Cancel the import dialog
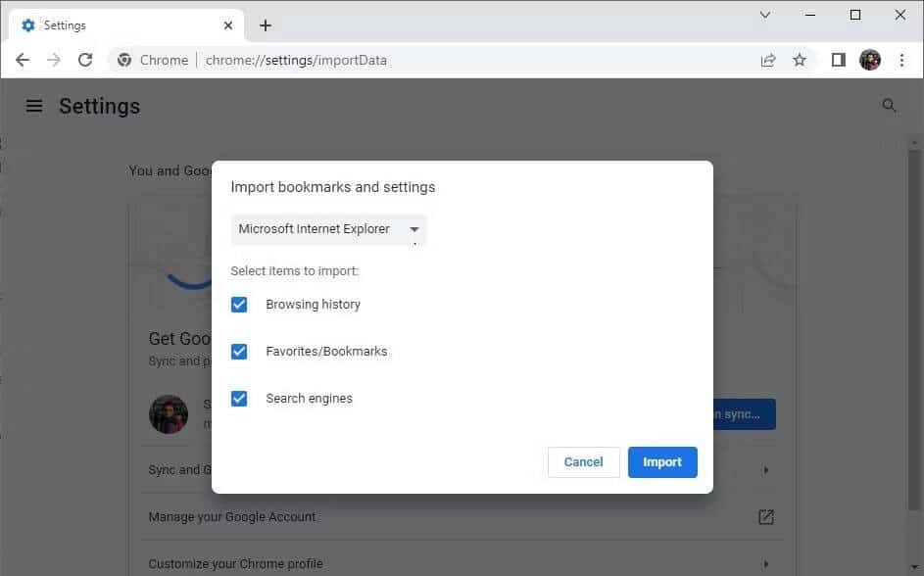The width and height of the screenshot is (924, 576). coord(583,461)
